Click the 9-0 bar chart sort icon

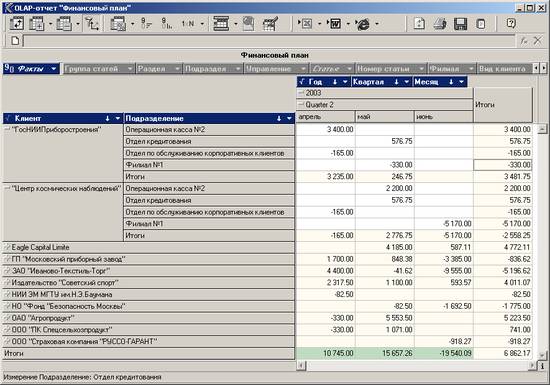pyautogui.click(x=167, y=23)
